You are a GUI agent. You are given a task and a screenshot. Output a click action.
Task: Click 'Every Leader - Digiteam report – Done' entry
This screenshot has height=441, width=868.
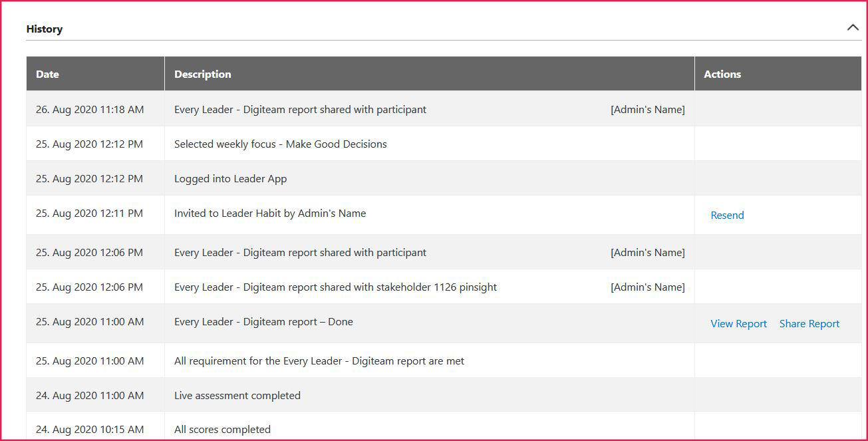pyautogui.click(x=263, y=322)
